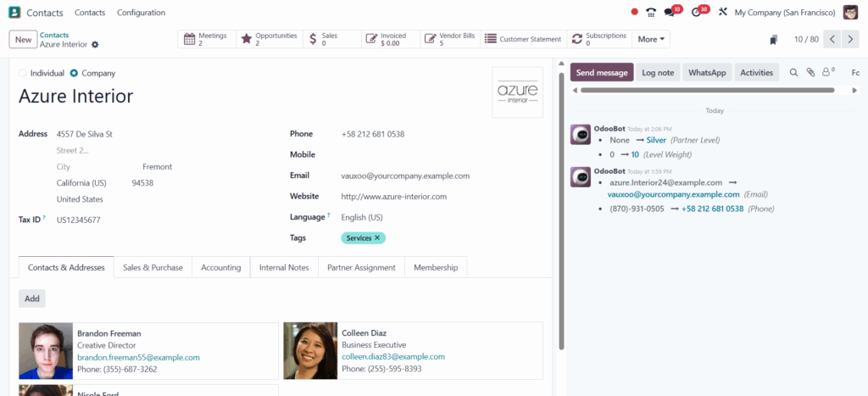The image size is (868, 396).
Task: Remove the Services tag with X
Action: [377, 237]
